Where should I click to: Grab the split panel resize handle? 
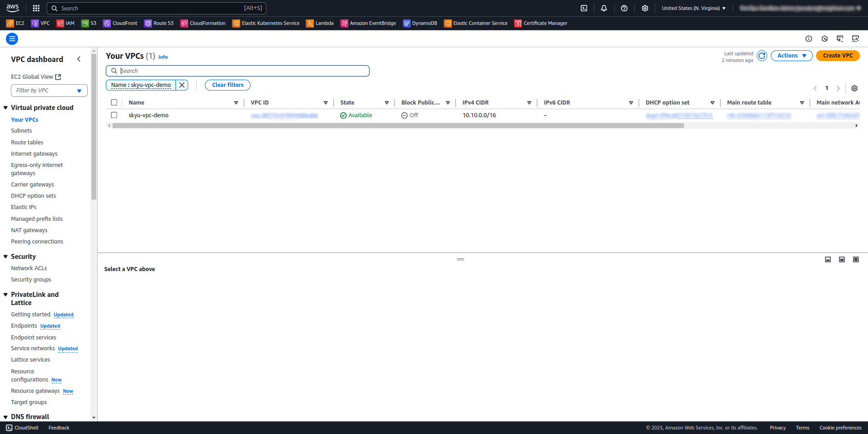pyautogui.click(x=460, y=259)
